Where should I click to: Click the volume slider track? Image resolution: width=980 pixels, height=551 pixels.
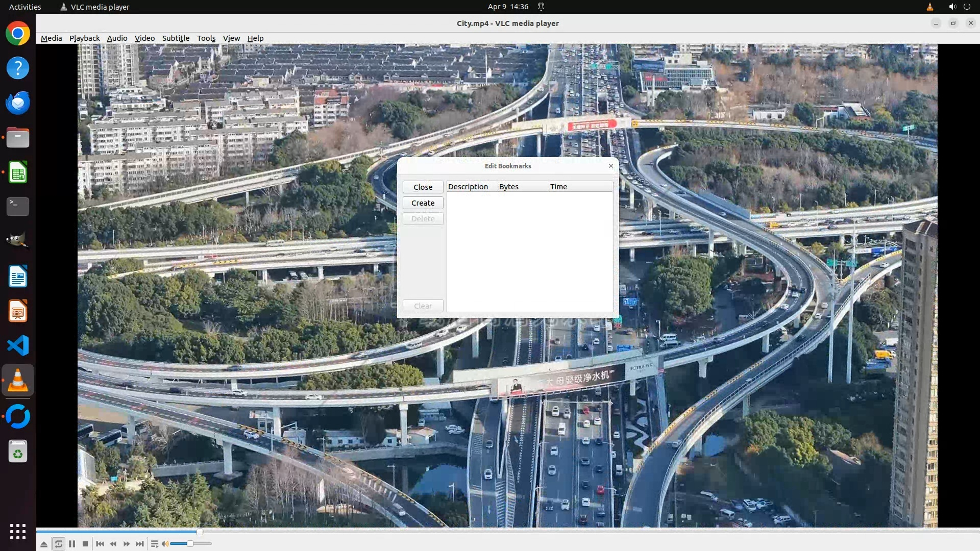(202, 544)
